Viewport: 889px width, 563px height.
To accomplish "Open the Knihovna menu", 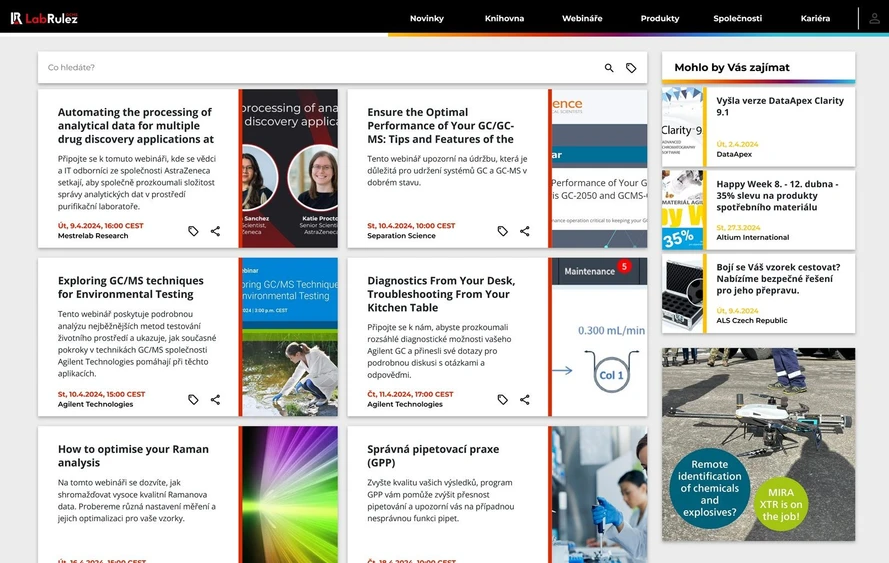I will coord(504,18).
